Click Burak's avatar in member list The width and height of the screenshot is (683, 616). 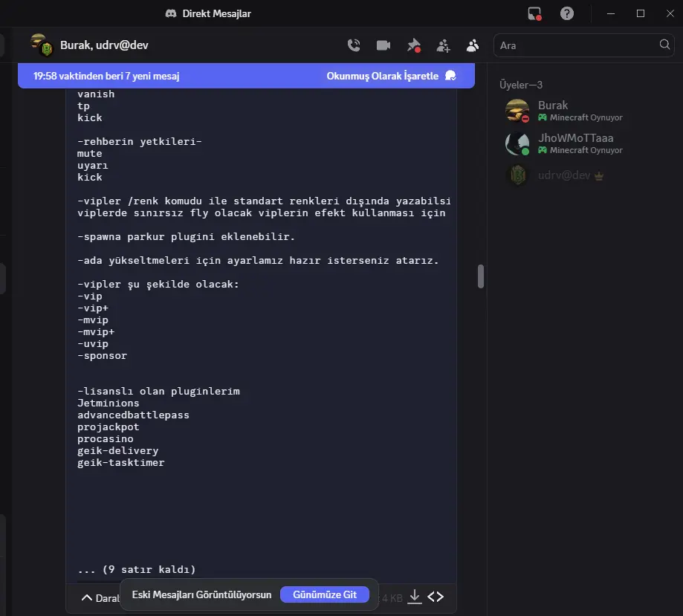(517, 111)
